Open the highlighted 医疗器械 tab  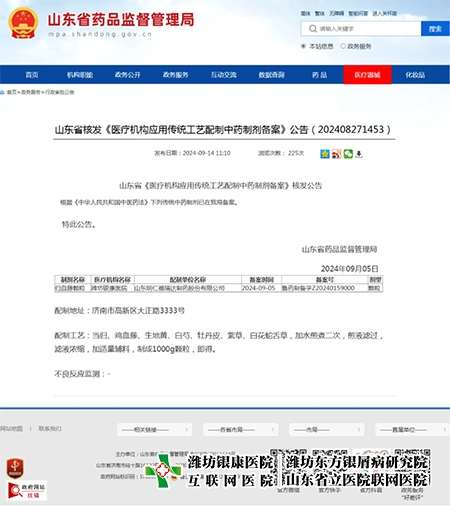tap(367, 75)
